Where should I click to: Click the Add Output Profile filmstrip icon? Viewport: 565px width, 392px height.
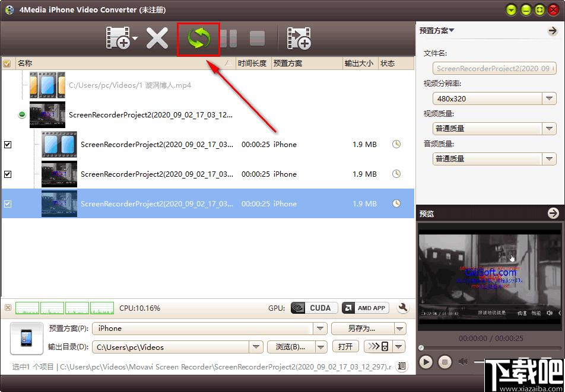299,38
